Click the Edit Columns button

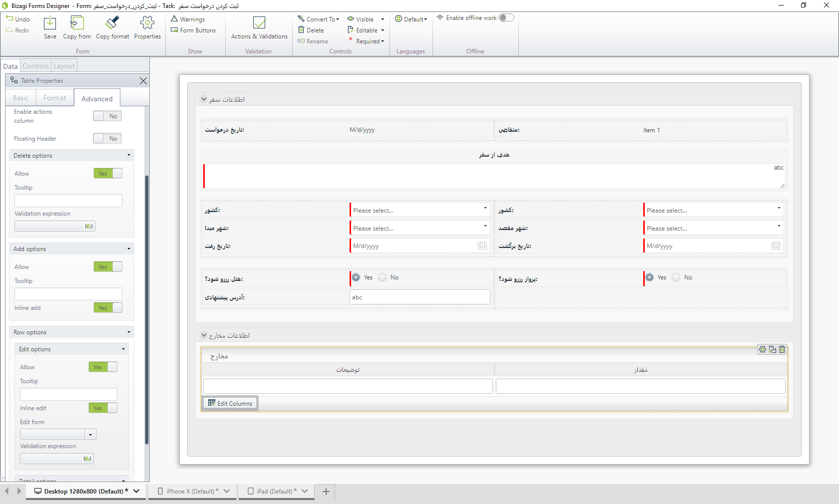(x=230, y=403)
